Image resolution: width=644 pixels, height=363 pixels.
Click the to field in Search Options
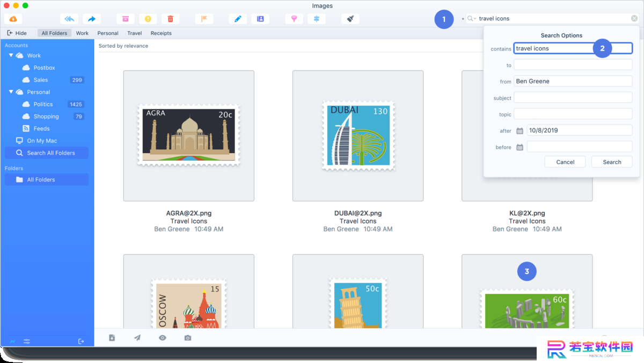pyautogui.click(x=573, y=65)
